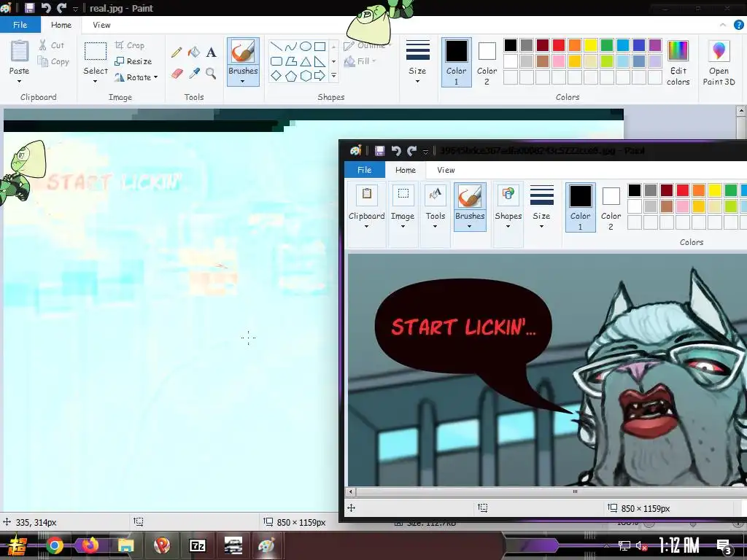Select the Diamond shape
Image resolution: width=747 pixels, height=560 pixels.
(x=276, y=76)
